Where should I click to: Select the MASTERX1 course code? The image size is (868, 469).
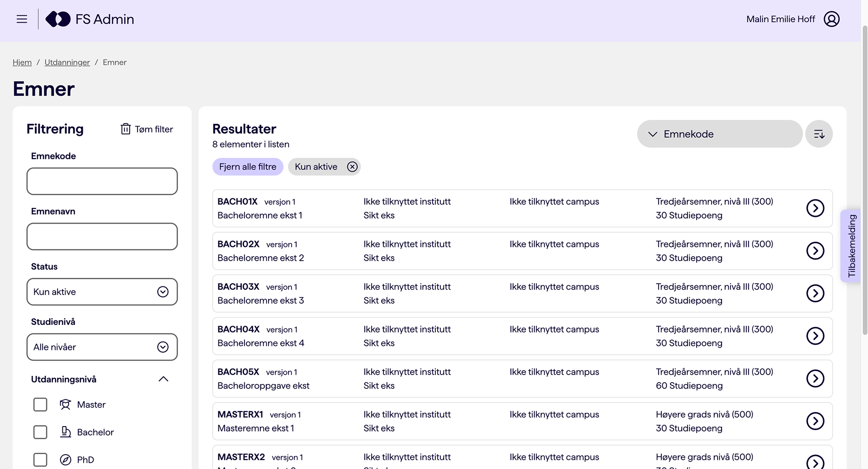coord(240,414)
